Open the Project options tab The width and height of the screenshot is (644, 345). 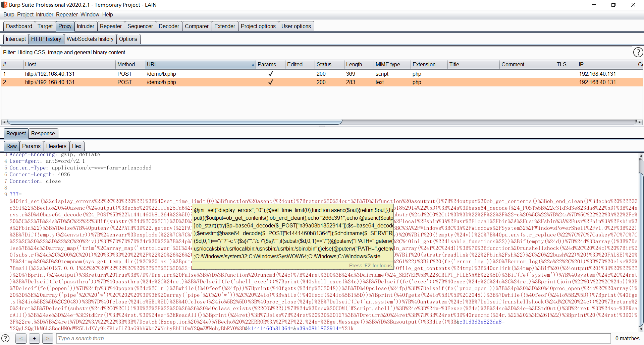point(258,26)
